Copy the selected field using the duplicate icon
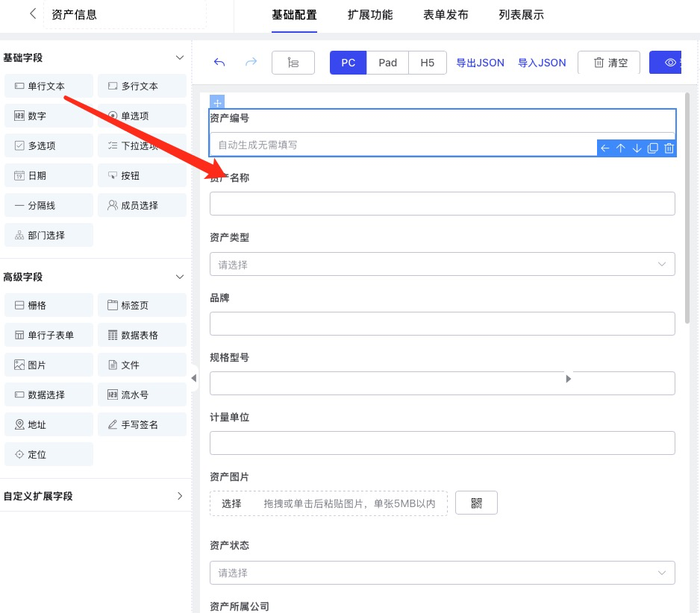The height and width of the screenshot is (613, 700). [653, 148]
